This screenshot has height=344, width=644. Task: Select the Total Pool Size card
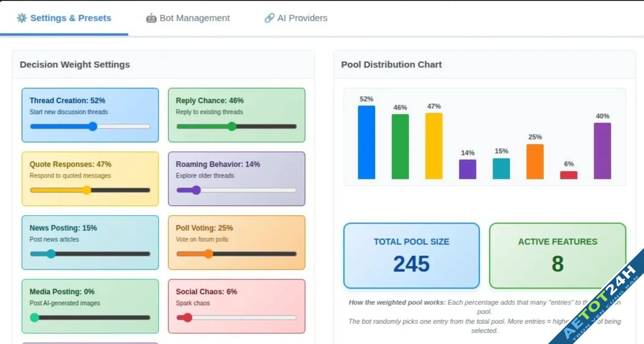pos(411,256)
